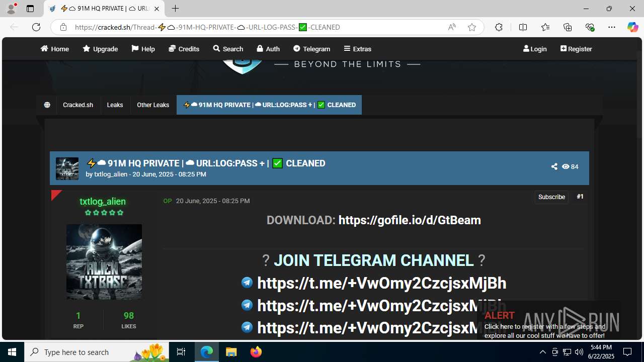
Task: Add this page to favorites
Action: tap(472, 27)
